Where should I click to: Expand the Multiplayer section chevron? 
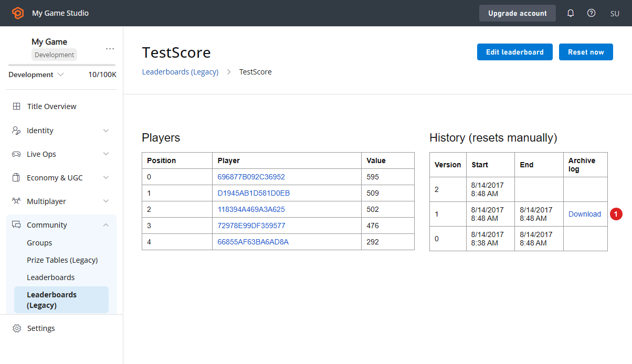[x=106, y=201]
